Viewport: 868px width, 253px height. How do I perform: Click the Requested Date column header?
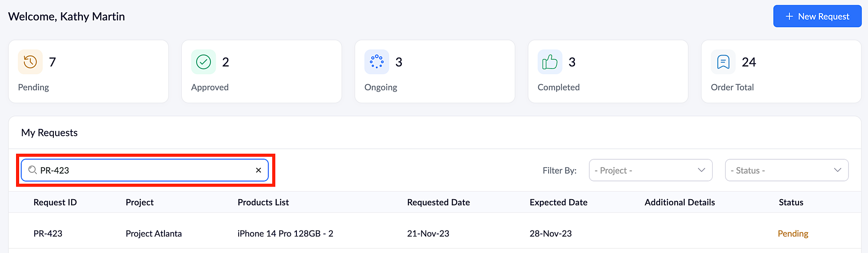pos(438,202)
